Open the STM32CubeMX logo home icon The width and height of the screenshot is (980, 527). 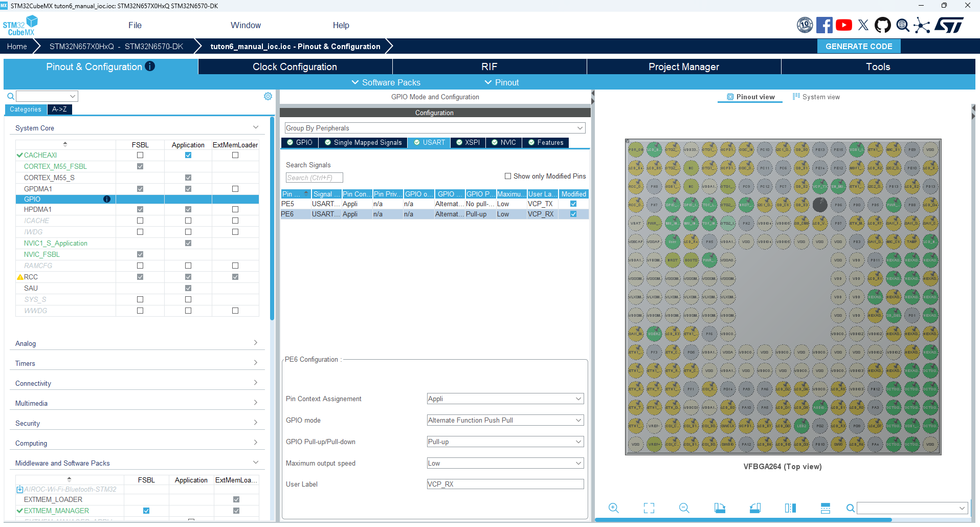pyautogui.click(x=20, y=25)
